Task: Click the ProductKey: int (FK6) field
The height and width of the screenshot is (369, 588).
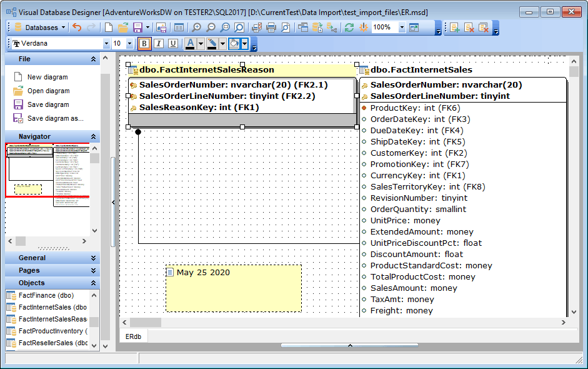Action: click(x=415, y=108)
